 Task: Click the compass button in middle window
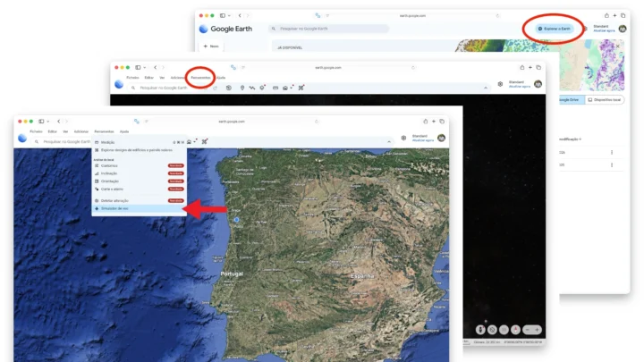coord(515,330)
